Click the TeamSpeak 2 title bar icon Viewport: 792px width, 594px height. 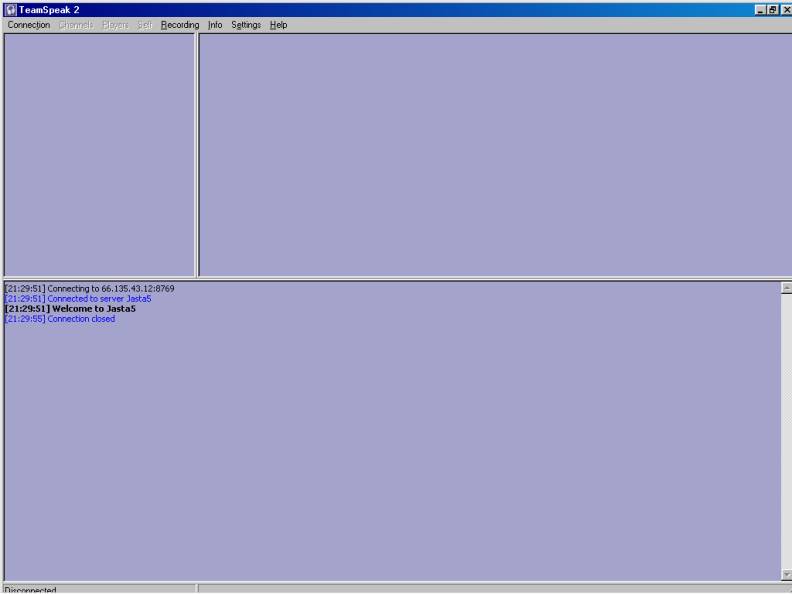[8, 9]
